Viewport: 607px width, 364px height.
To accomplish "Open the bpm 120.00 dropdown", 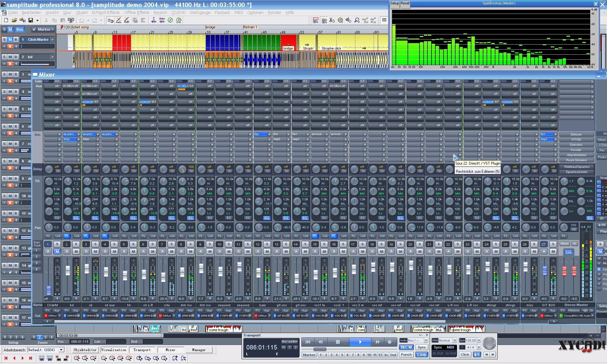I will [x=479, y=341].
